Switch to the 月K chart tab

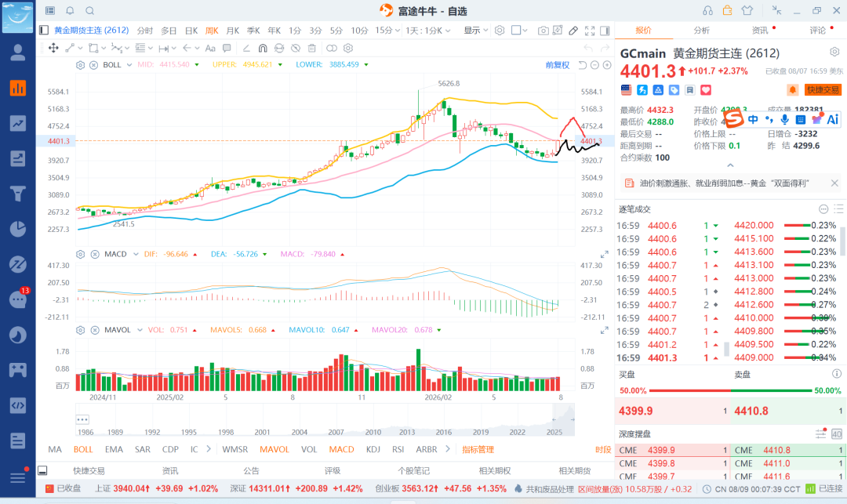point(232,31)
